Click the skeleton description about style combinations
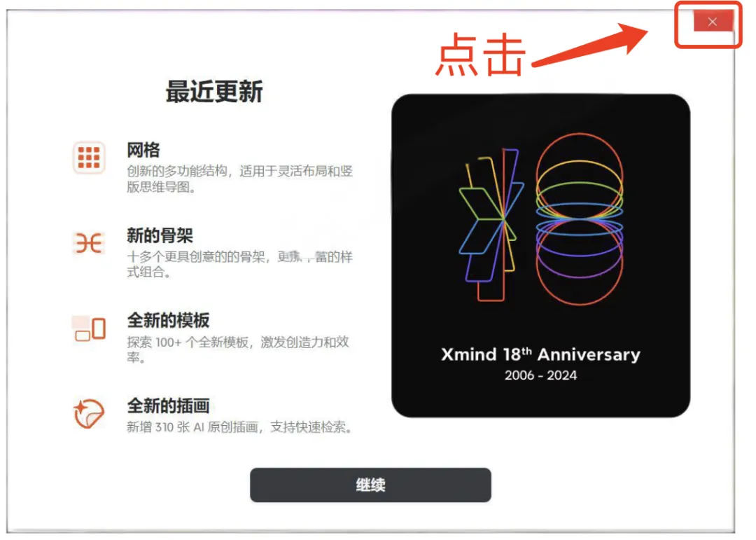This screenshot has height=540, width=756. [x=239, y=264]
